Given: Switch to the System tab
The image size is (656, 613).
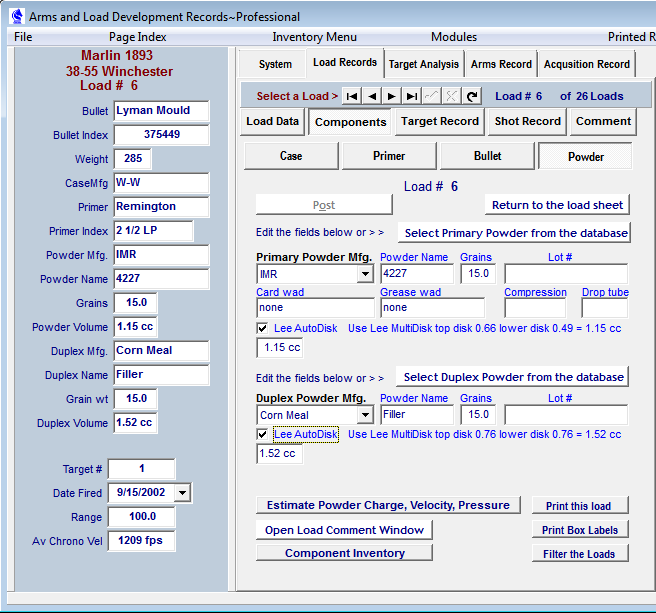Looking at the screenshot, I should coord(275,64).
